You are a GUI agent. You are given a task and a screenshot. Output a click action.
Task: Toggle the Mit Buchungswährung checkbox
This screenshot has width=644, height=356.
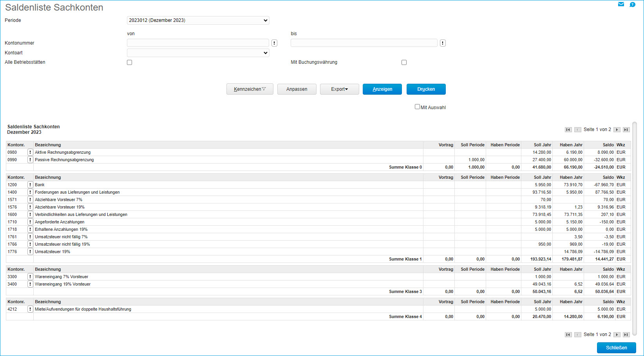[x=404, y=63]
